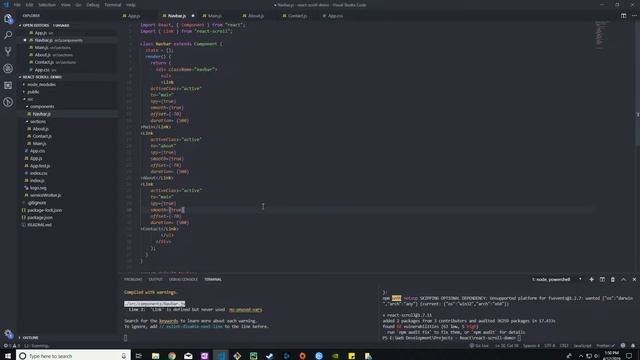This screenshot has height=360, width=640.
Task: Close the terminal panel
Action: click(634, 280)
